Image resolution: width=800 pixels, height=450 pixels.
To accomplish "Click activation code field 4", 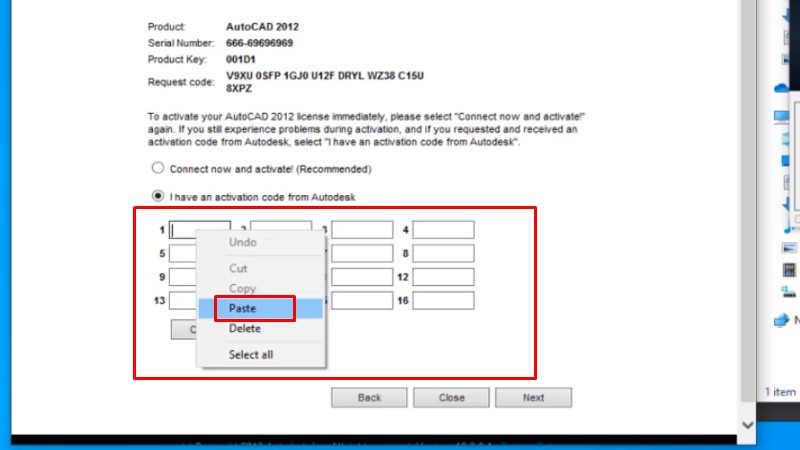I will [443, 230].
